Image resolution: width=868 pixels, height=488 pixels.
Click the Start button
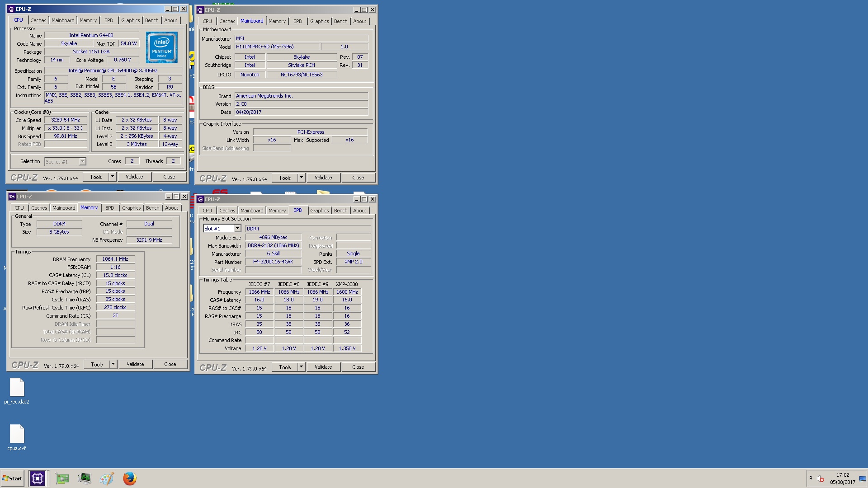[x=13, y=478]
